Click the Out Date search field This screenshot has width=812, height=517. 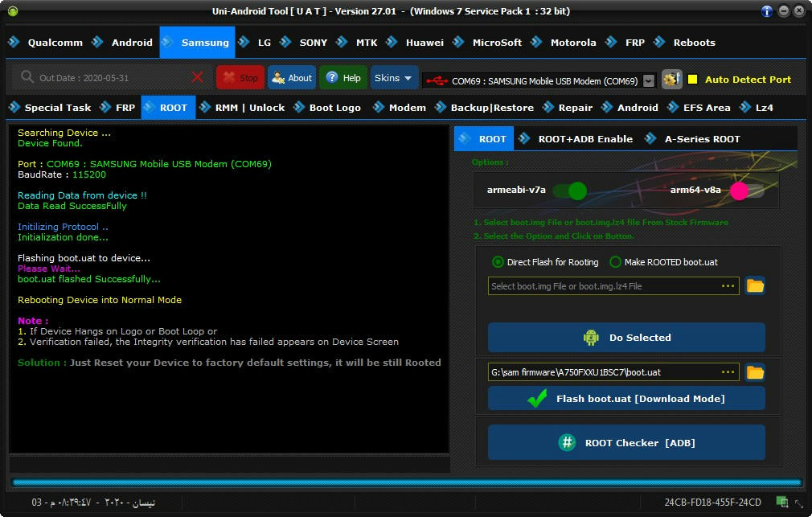[111, 78]
